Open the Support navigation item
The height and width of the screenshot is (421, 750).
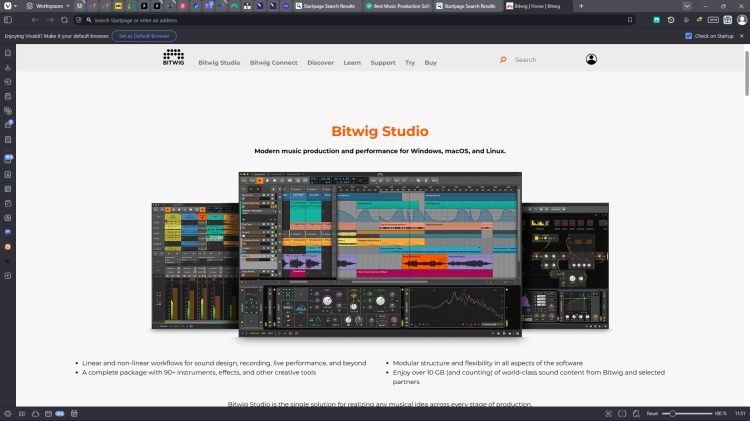pos(383,63)
